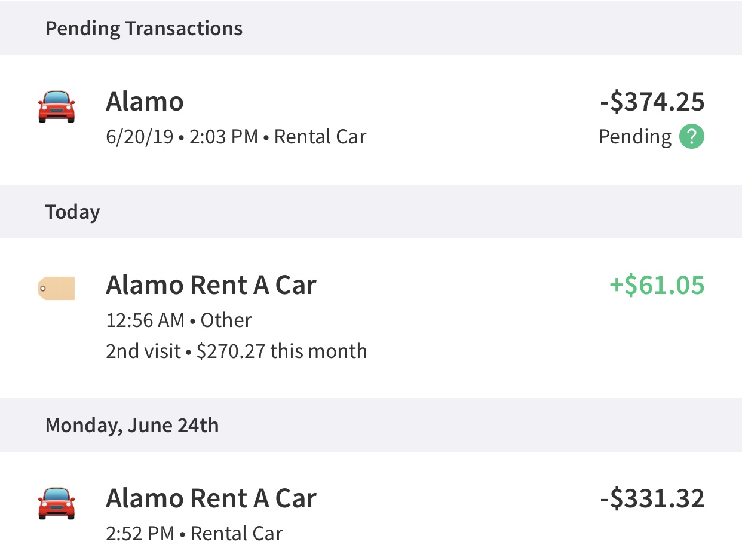742x560 pixels.
Task: Click the 6/20/19 2:03 PM Rental Car details
Action: (236, 137)
